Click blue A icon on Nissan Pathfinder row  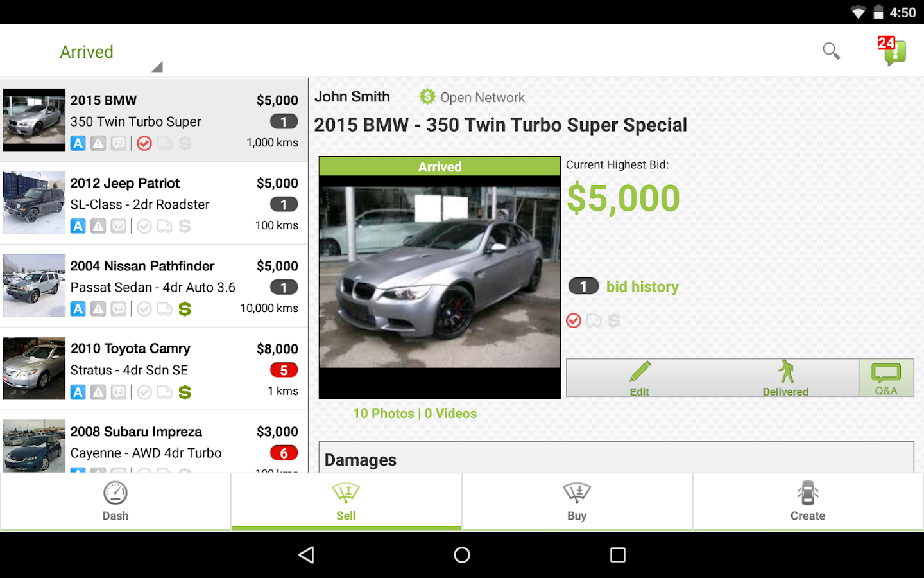pyautogui.click(x=78, y=309)
